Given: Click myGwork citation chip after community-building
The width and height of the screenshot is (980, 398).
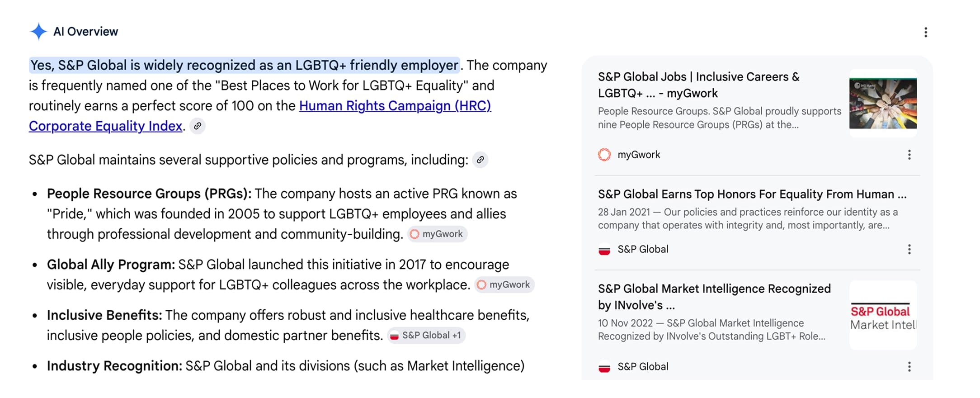Looking at the screenshot, I should coord(437,234).
